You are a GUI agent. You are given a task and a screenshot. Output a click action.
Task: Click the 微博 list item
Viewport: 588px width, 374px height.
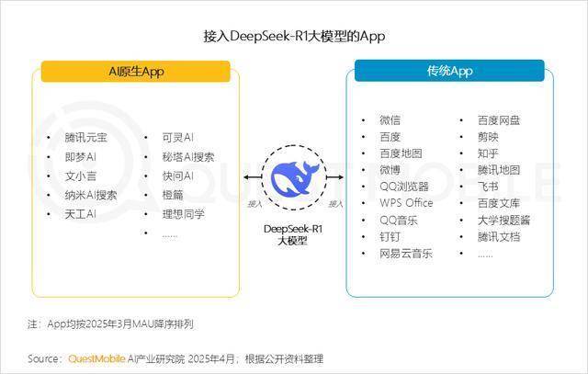(390, 170)
